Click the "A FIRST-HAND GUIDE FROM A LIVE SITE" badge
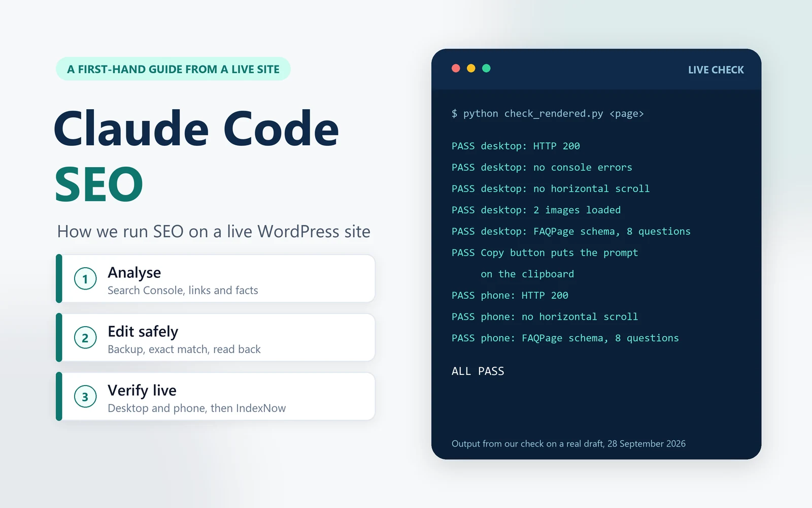The image size is (812, 508). tap(173, 69)
